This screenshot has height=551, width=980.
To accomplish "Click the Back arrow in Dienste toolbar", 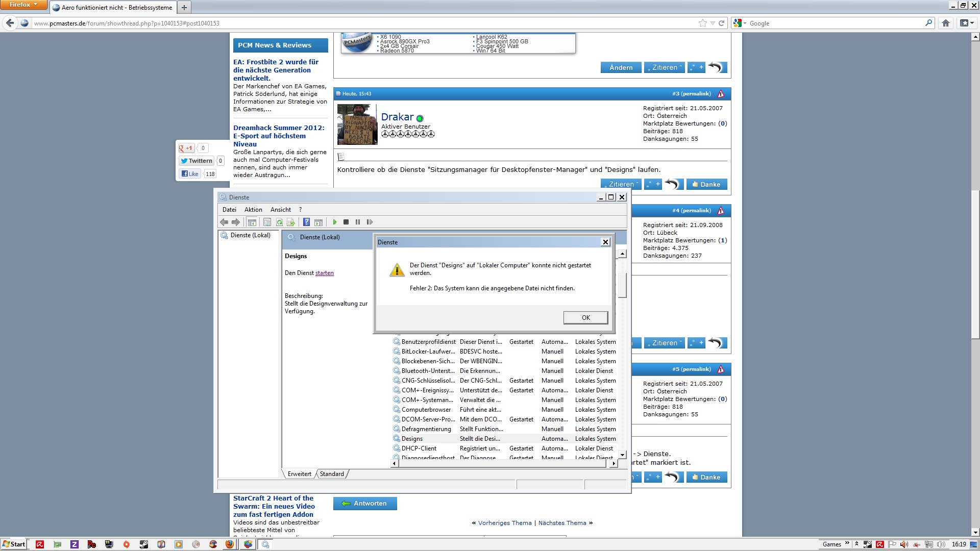I will [x=224, y=222].
